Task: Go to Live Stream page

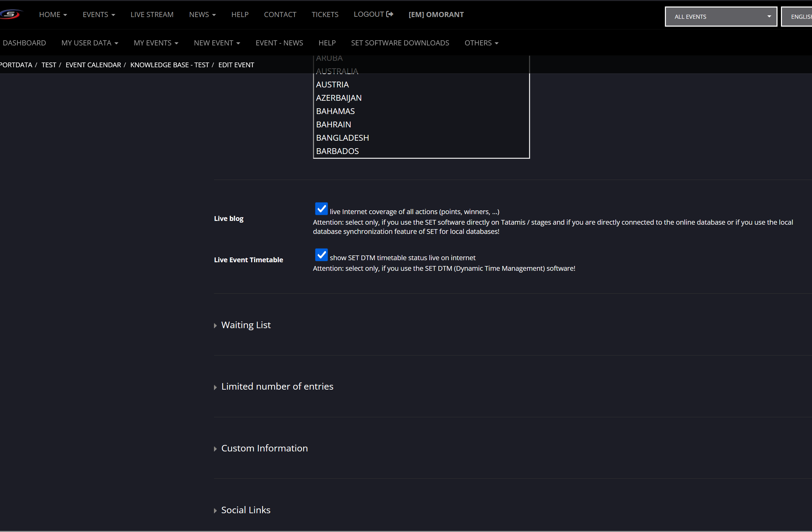Action: 152,15
